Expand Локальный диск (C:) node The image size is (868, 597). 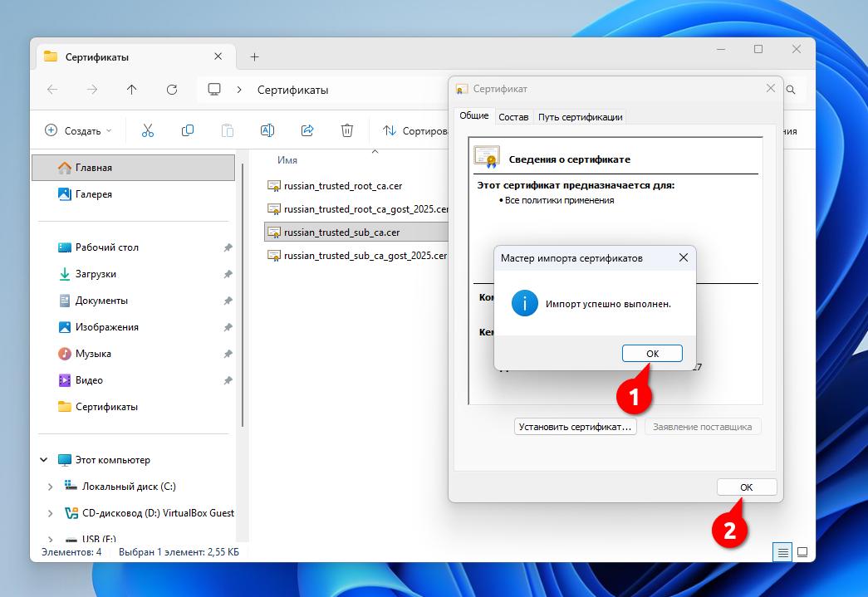(x=51, y=487)
